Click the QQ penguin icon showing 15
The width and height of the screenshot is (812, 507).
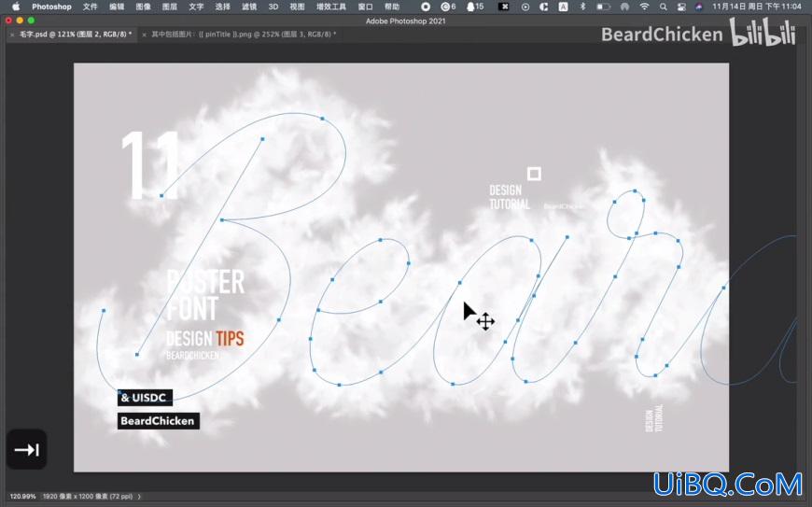click(475, 7)
